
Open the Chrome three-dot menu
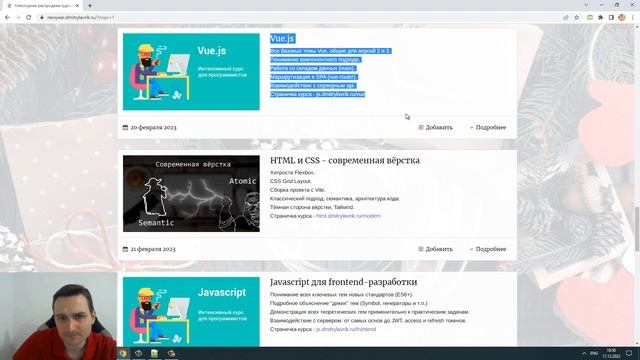(633, 18)
